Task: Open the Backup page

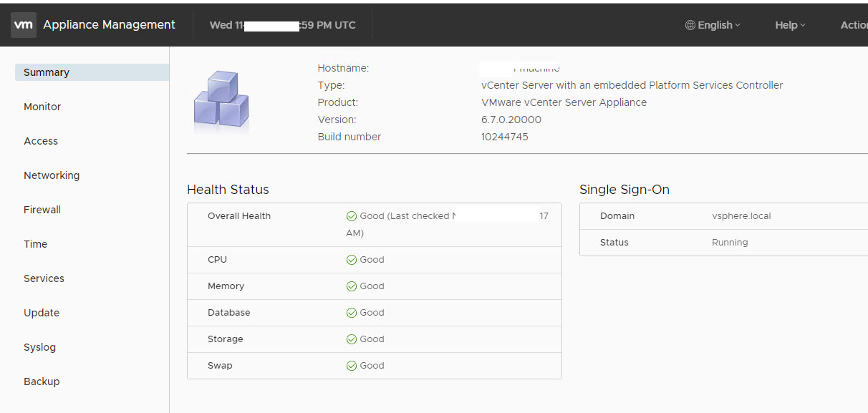Action: pyautogui.click(x=42, y=382)
